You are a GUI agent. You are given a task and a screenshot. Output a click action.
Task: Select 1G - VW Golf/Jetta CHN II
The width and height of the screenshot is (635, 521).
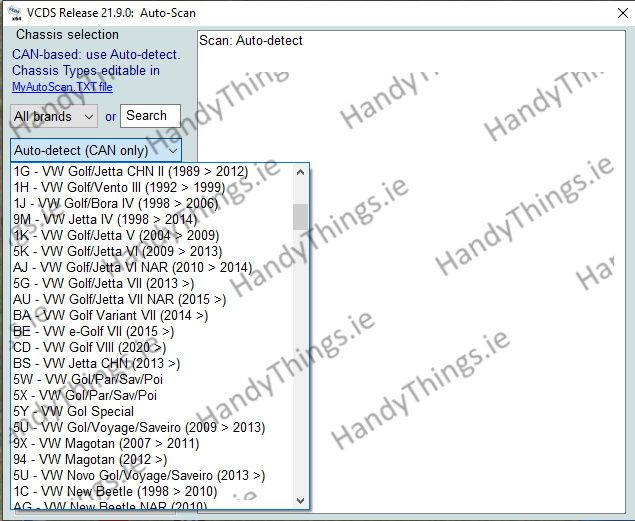pyautogui.click(x=152, y=172)
